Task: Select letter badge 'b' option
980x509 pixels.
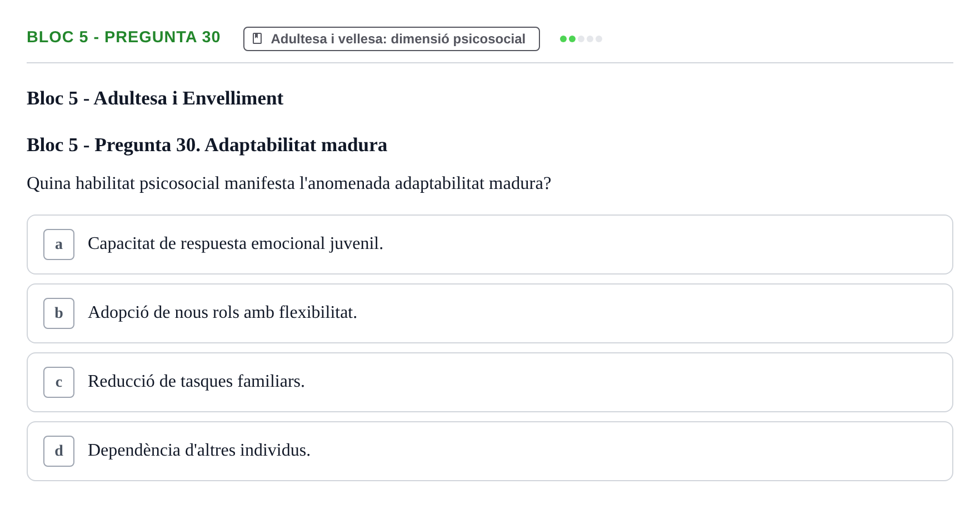Action: pyautogui.click(x=59, y=313)
